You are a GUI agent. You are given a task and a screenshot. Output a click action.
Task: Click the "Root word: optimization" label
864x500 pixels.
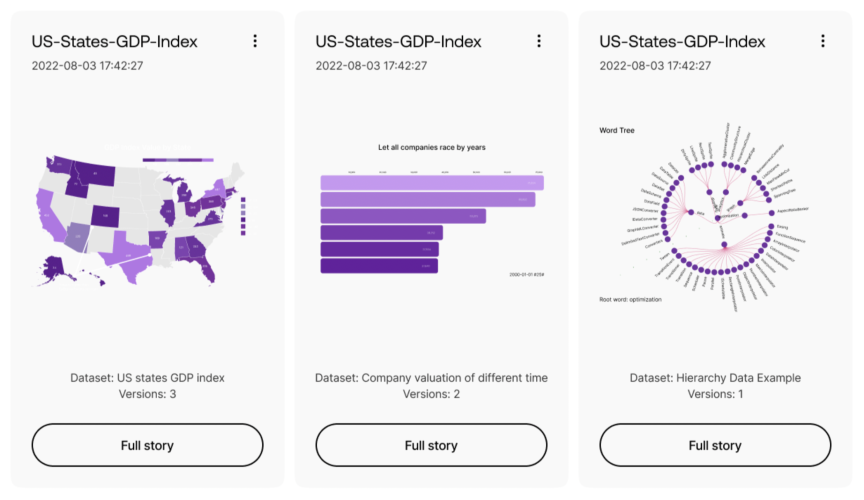pyautogui.click(x=630, y=299)
